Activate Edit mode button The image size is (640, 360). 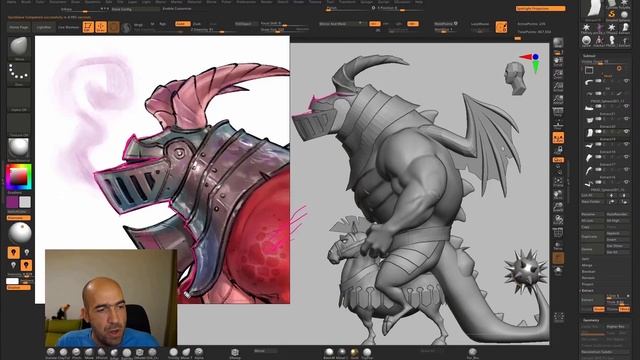[x=88, y=27]
